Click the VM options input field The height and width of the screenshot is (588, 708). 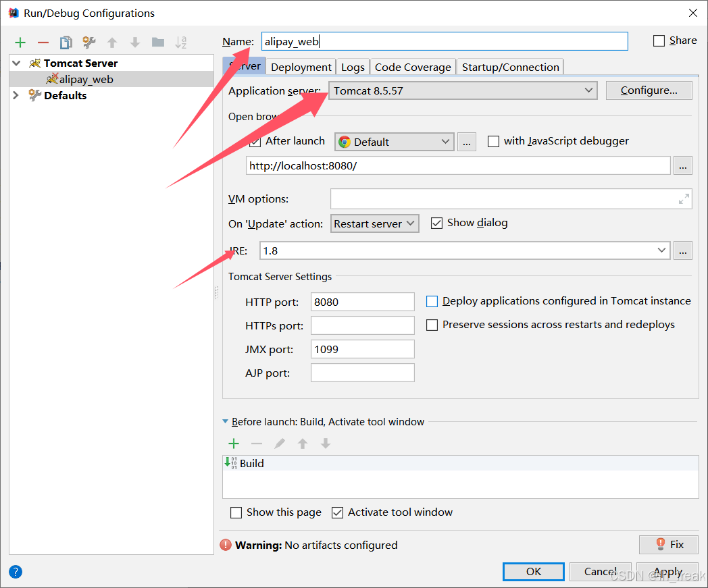(511, 199)
